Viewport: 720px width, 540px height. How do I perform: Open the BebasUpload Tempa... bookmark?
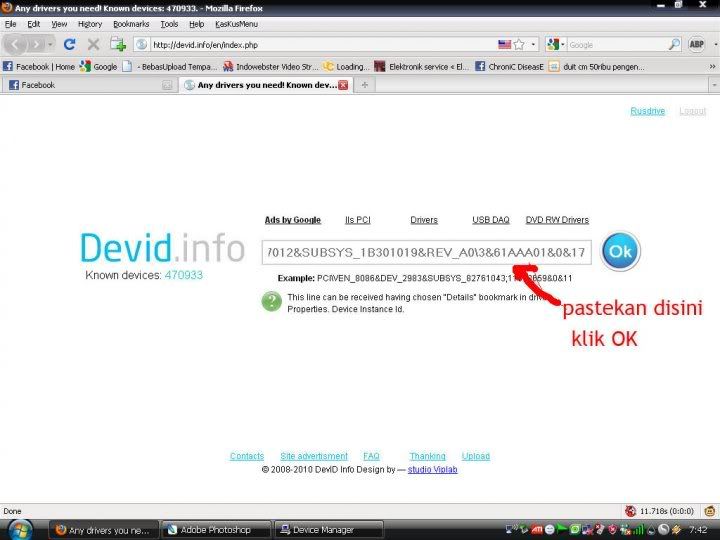(169, 67)
